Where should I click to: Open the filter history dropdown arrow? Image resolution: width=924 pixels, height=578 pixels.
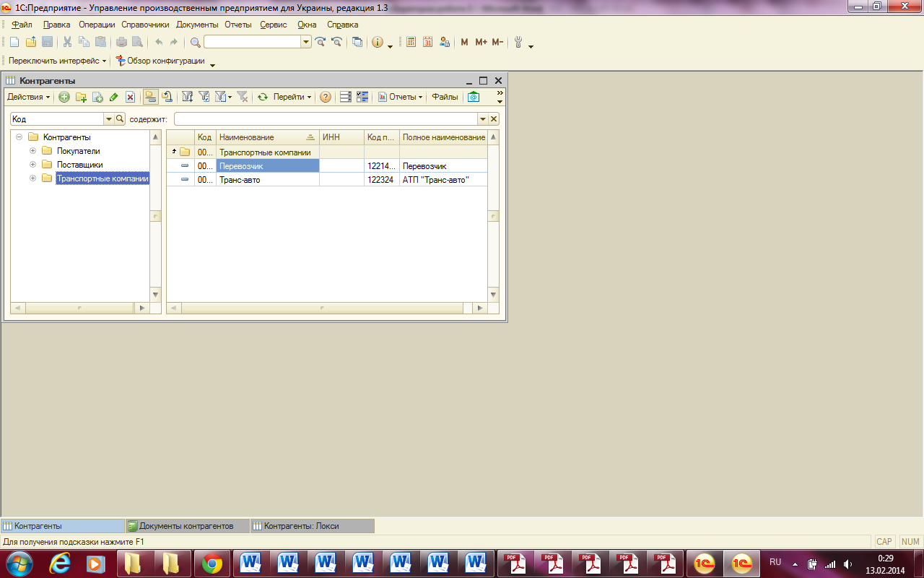coord(224,97)
